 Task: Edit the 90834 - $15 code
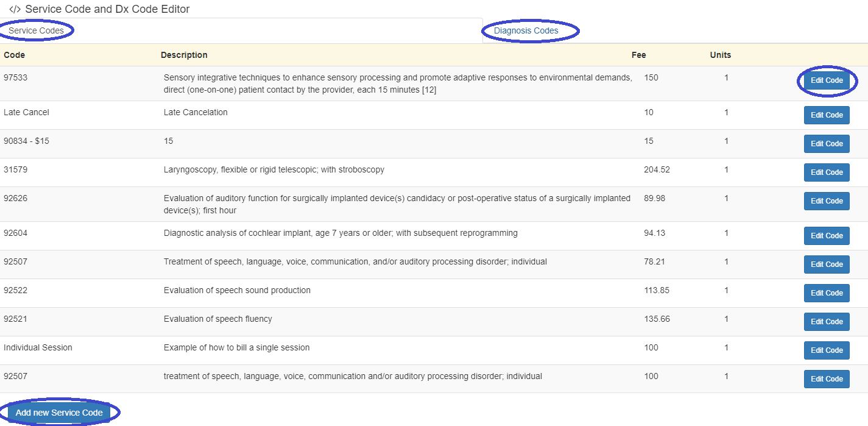coord(826,144)
